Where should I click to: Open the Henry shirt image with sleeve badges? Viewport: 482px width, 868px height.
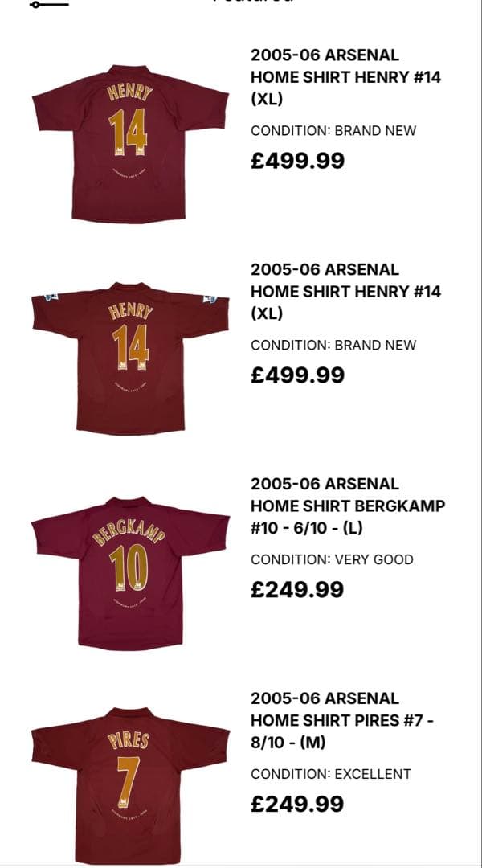(x=130, y=358)
